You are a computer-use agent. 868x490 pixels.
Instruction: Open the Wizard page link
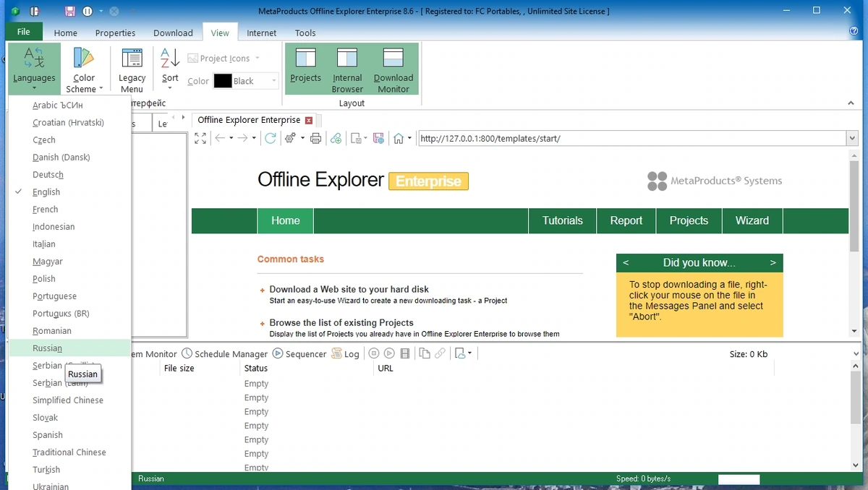click(752, 221)
